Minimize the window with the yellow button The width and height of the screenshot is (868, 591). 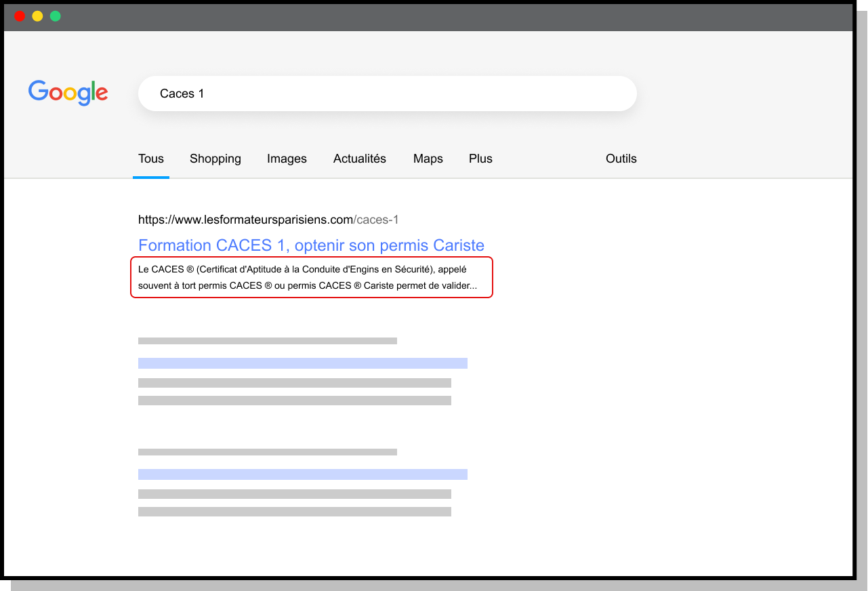(x=37, y=16)
